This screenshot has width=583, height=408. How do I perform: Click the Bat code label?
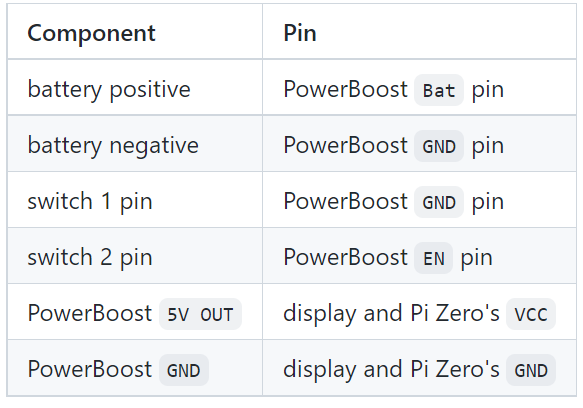pos(439,90)
